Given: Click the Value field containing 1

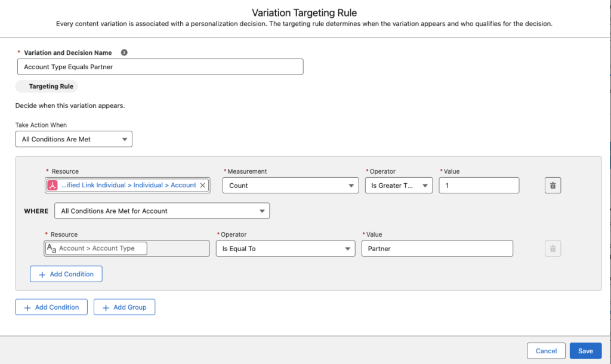Looking at the screenshot, I should pyautogui.click(x=479, y=186).
